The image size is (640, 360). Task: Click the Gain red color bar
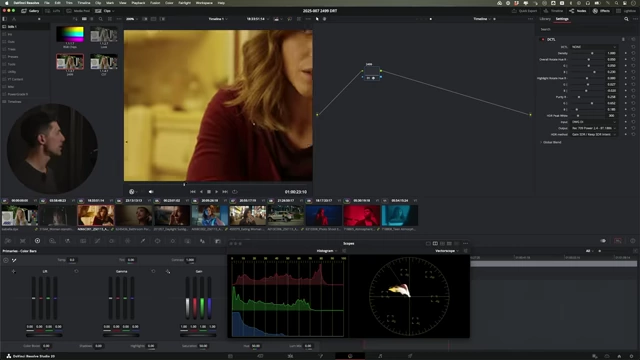[x=195, y=298]
